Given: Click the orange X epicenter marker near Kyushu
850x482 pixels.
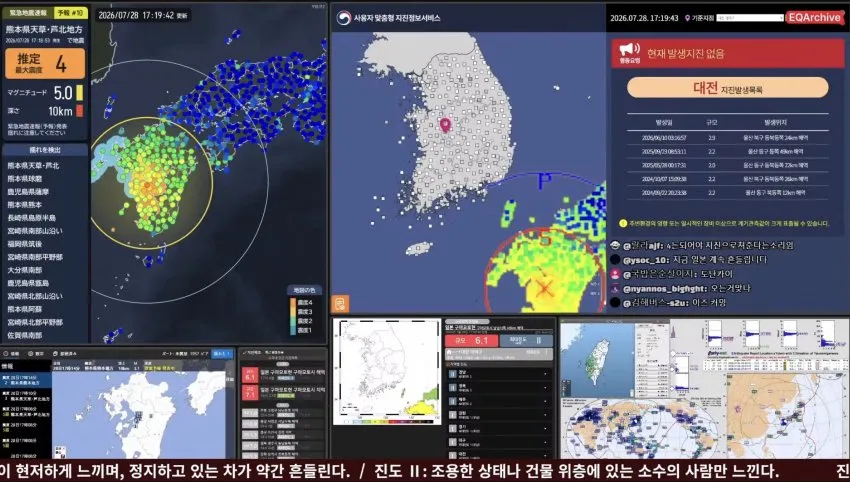Looking at the screenshot, I should coord(544,287).
